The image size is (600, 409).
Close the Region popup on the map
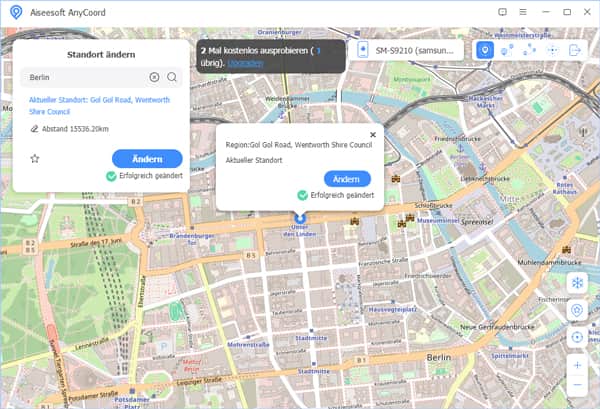click(373, 134)
